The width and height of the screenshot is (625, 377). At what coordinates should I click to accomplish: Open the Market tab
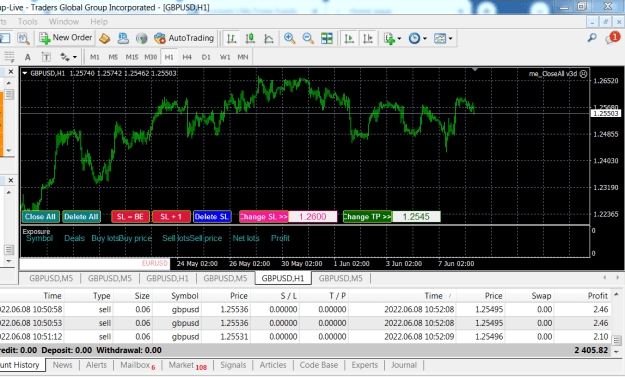[187, 365]
